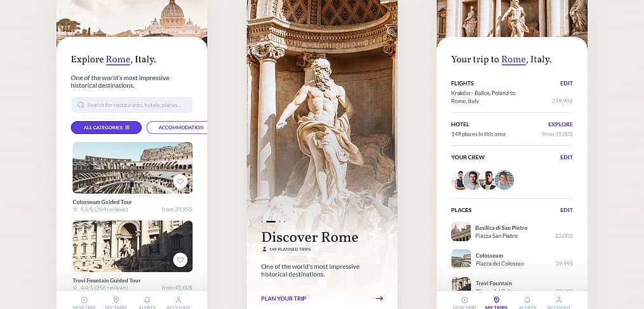
Task: Click the Rome link in Your trip heading
Action: click(x=513, y=60)
